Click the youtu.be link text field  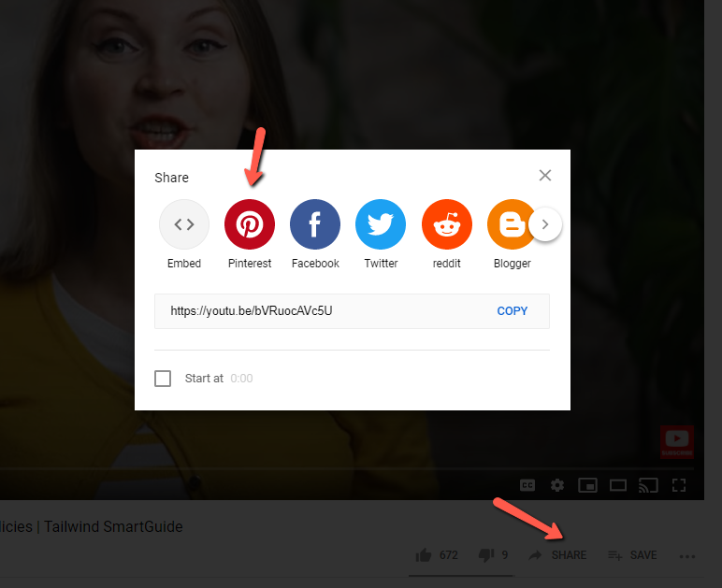pos(318,311)
